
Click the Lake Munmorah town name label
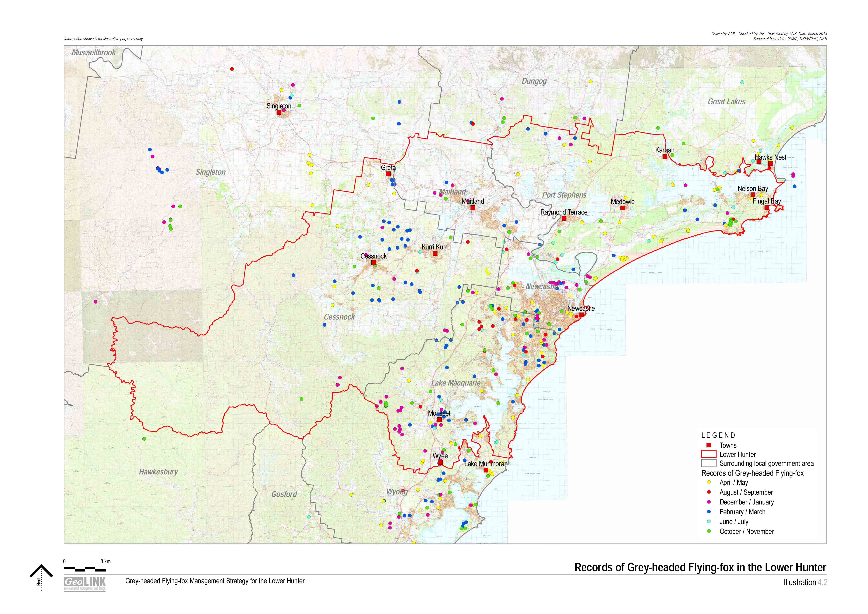click(486, 464)
